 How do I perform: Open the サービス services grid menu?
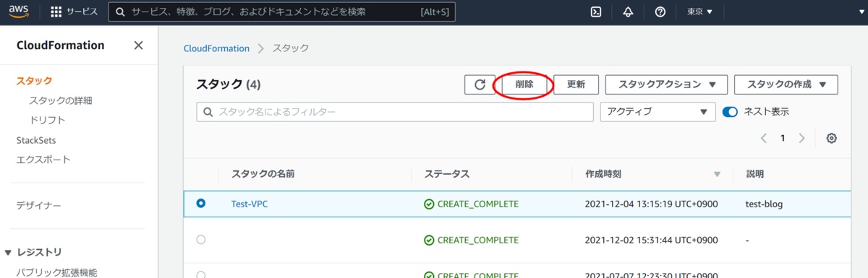click(x=75, y=12)
